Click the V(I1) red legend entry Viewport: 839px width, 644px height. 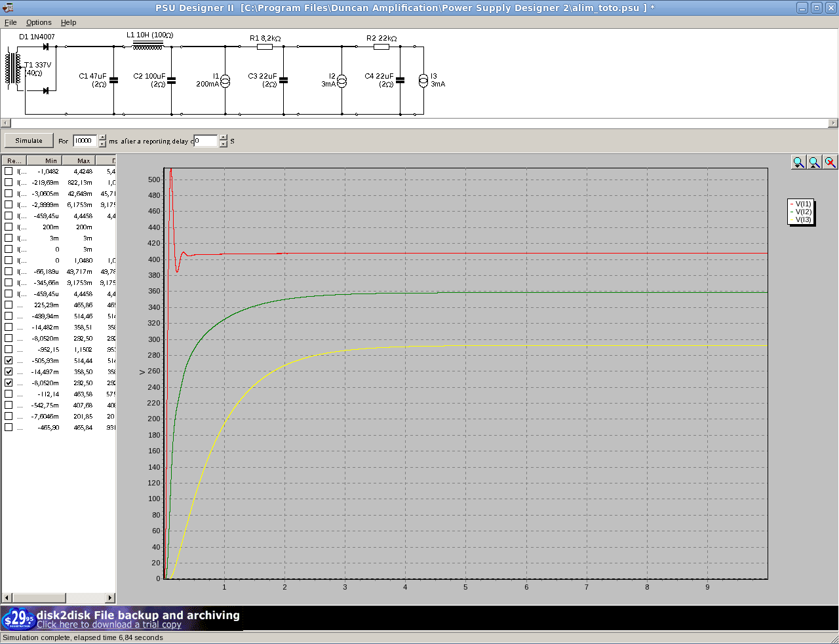pos(802,204)
